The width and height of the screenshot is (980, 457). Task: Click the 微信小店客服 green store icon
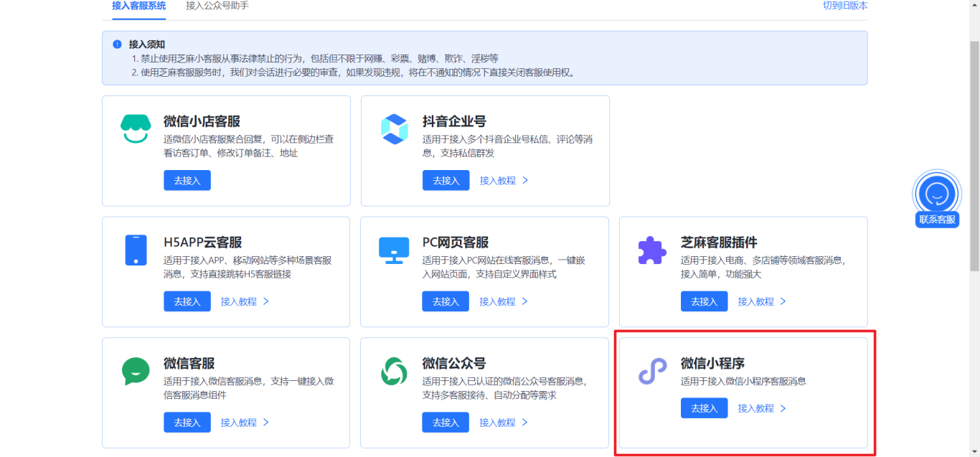pyautogui.click(x=136, y=128)
